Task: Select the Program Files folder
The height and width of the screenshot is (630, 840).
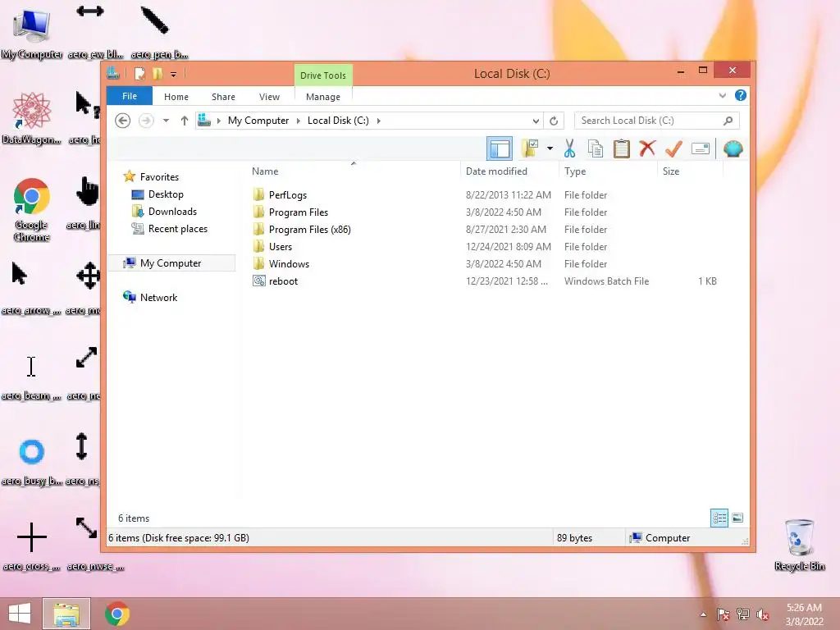Action: pos(299,212)
